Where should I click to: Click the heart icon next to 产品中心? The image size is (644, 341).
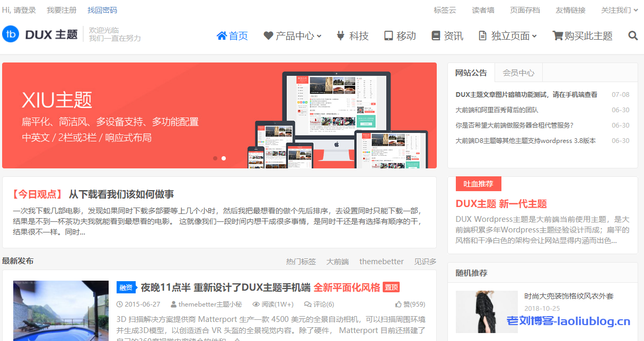(267, 35)
